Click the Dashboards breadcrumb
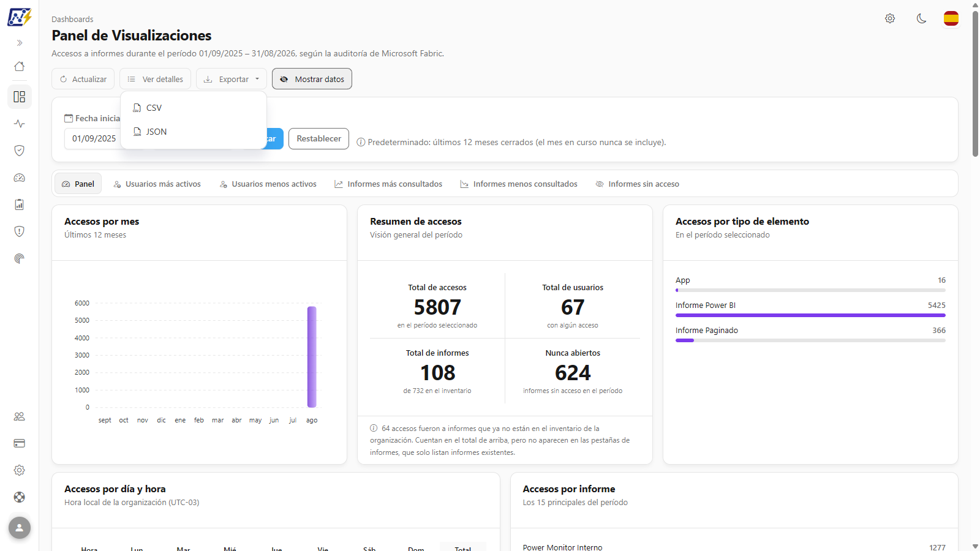This screenshot has width=980, height=551. [72, 19]
